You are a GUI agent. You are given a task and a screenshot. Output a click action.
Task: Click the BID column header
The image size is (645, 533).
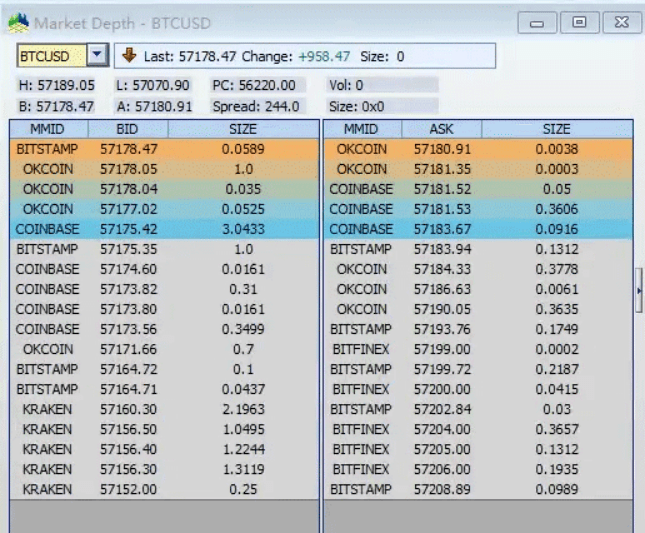pyautogui.click(x=128, y=129)
